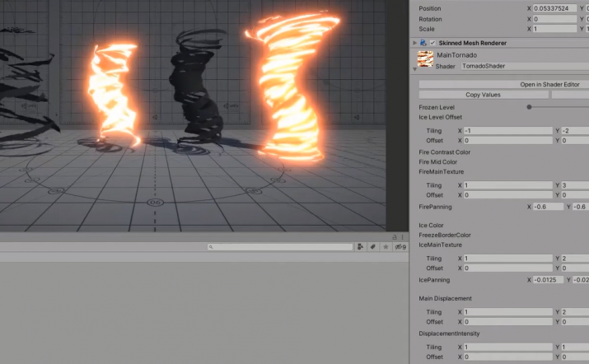Image resolution: width=589 pixels, height=364 pixels.
Task: Click the FirePanning X field
Action: (549, 207)
